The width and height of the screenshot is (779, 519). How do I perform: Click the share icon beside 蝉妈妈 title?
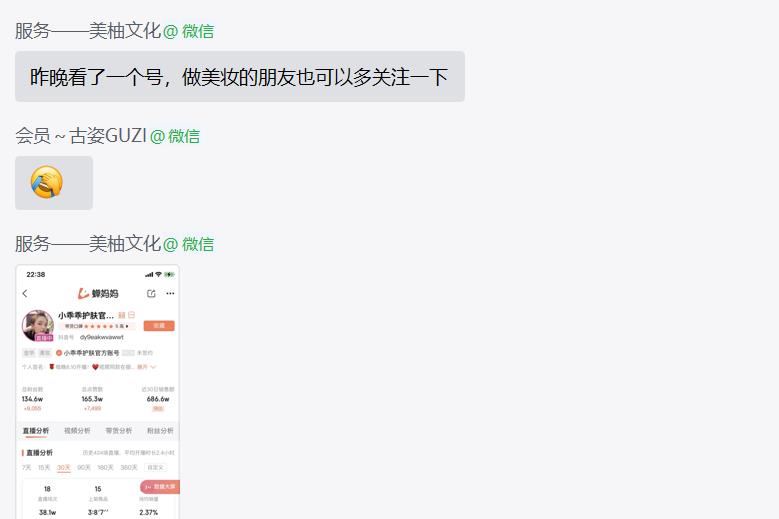(151, 294)
